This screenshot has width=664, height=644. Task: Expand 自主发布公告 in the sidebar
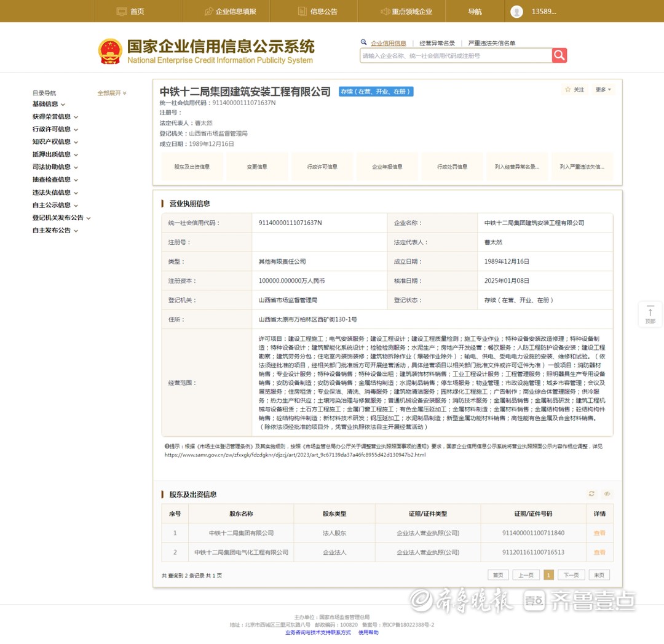pos(55,231)
